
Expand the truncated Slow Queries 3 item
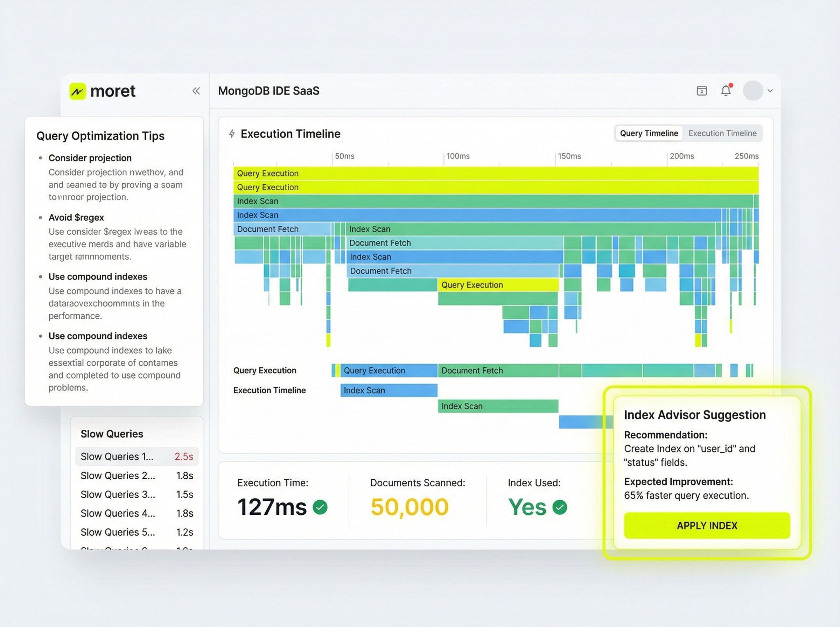118,494
